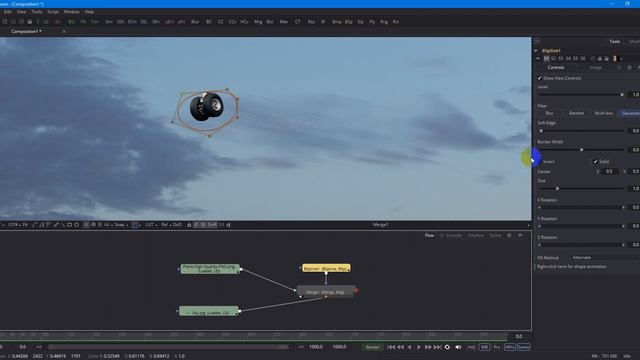Click the lock icon in main toolbar

(x=30, y=22)
